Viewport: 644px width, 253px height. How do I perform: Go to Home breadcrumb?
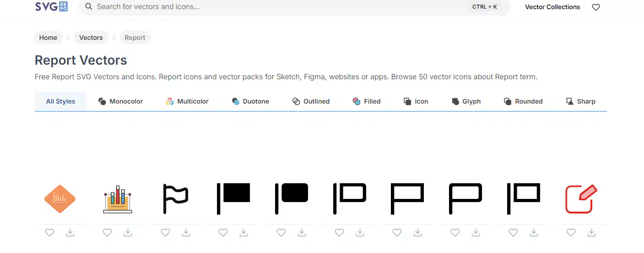[48, 38]
